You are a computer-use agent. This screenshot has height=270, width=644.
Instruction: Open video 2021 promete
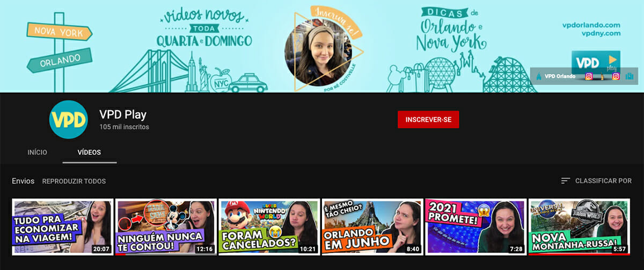point(475,227)
